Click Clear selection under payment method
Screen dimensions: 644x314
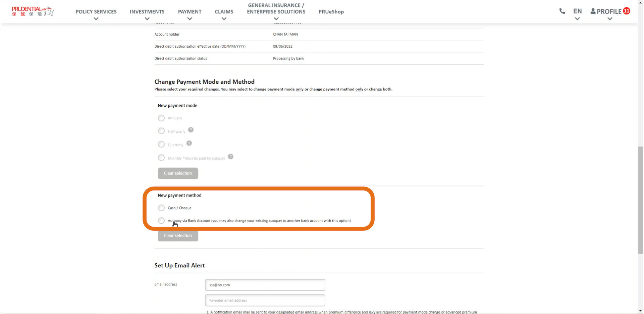pos(178,235)
